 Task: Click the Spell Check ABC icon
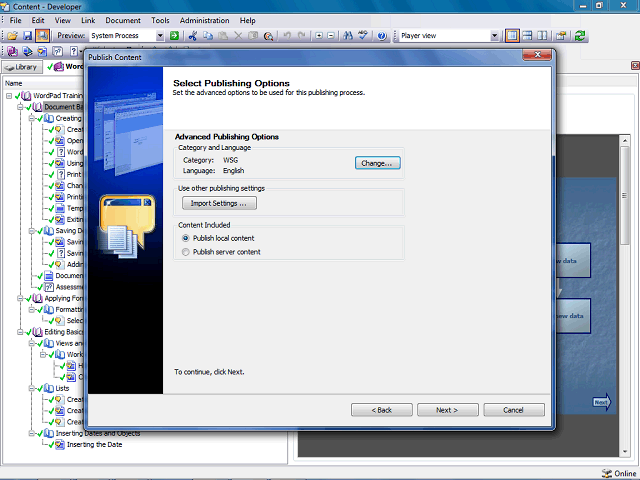pos(363,36)
